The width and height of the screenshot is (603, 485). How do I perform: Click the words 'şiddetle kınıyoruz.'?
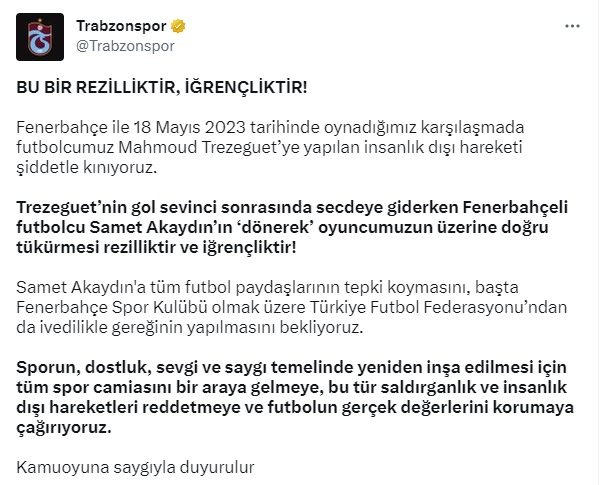click(x=87, y=167)
